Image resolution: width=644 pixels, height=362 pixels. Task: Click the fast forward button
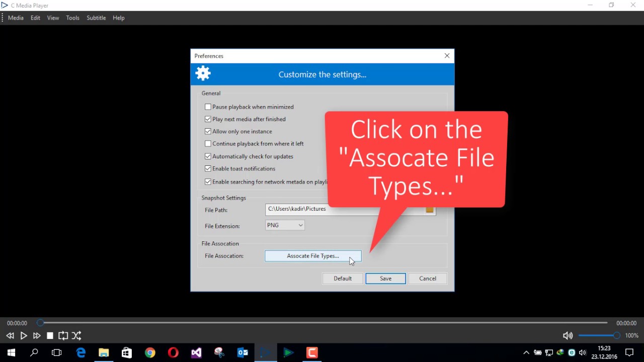[x=37, y=335]
